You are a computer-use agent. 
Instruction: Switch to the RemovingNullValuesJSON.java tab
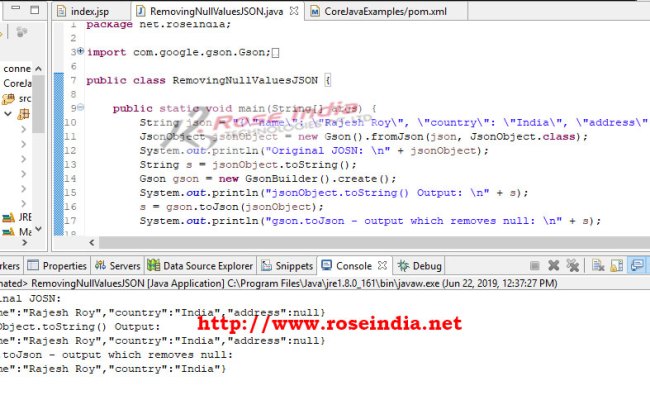click(x=217, y=11)
